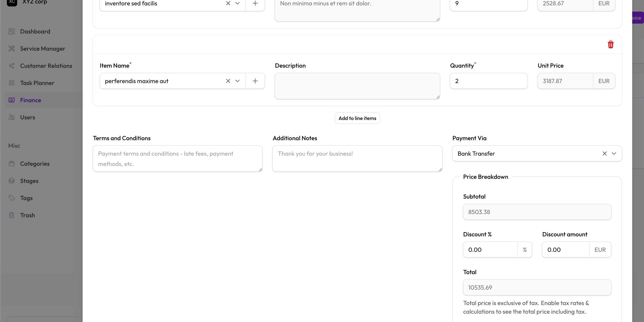Click the 'Bank Transfer' selected value
This screenshot has height=322, width=644.
point(476,153)
